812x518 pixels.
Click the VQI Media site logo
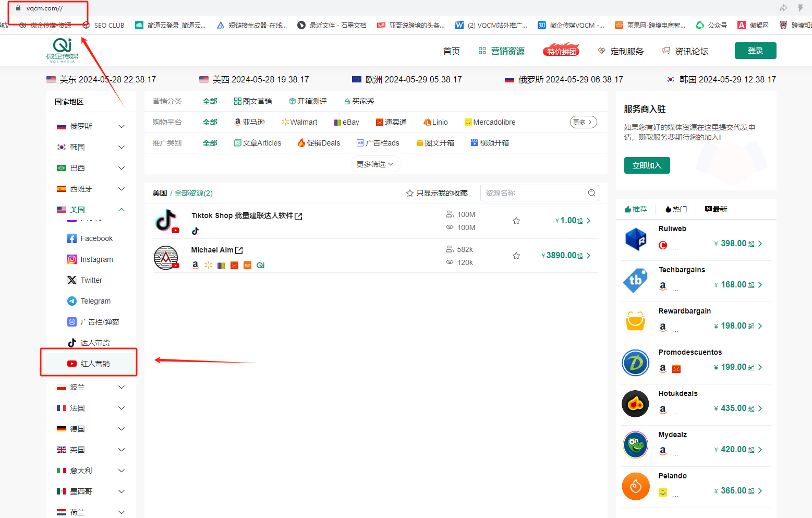click(62, 51)
